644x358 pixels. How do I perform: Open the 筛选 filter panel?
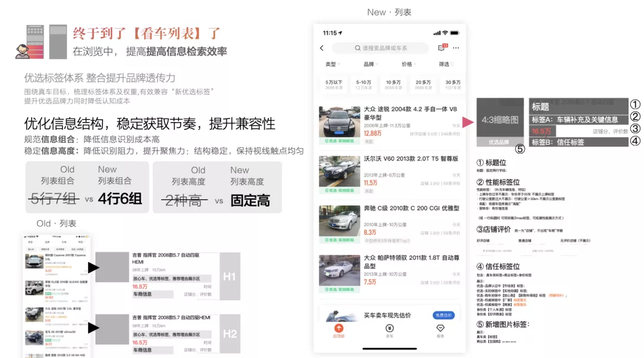[x=446, y=64]
